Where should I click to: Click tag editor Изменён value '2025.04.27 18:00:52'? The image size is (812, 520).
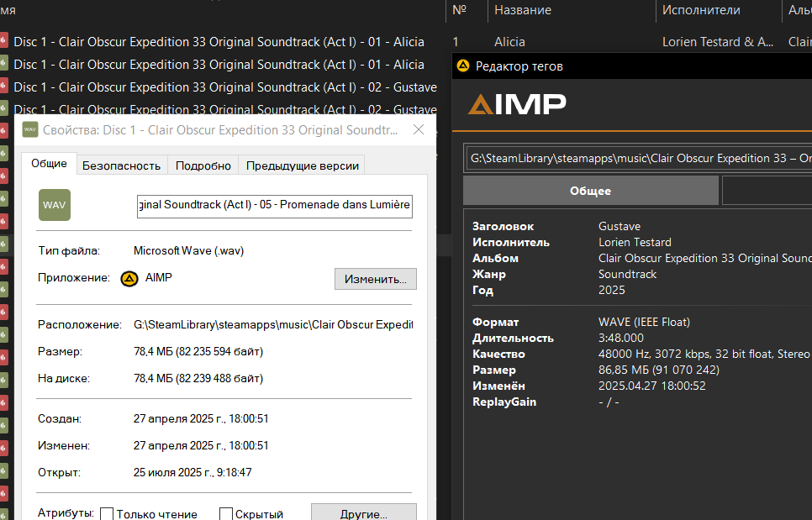652,386
